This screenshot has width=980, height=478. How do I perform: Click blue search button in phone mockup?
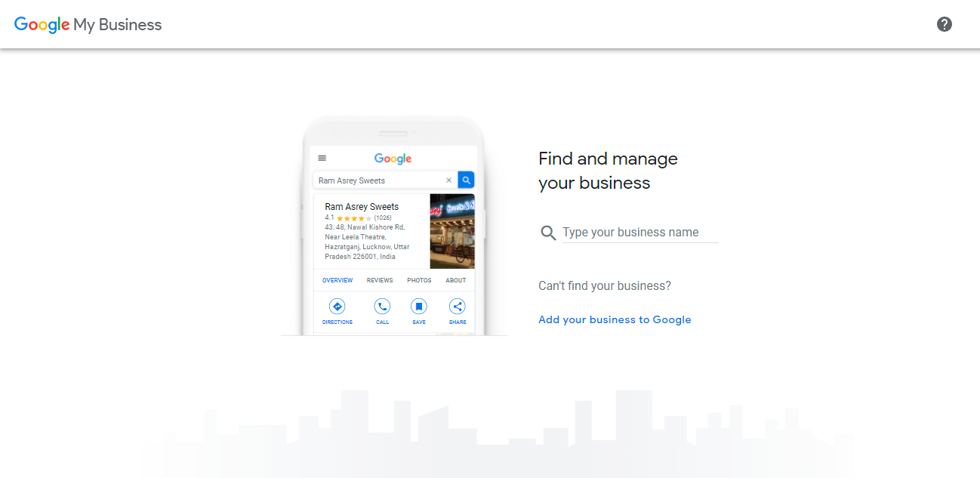[x=466, y=180]
